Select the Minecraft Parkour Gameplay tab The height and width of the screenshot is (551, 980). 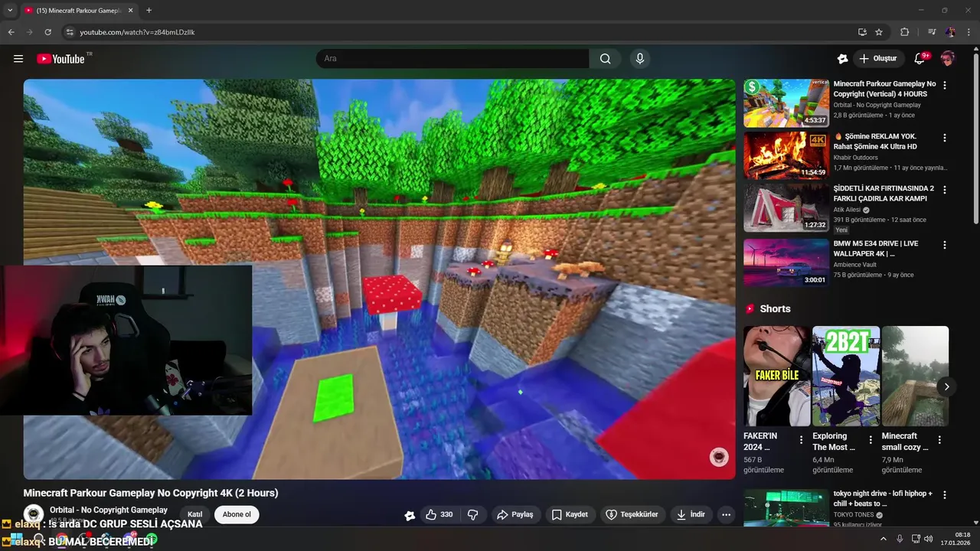tap(77, 11)
